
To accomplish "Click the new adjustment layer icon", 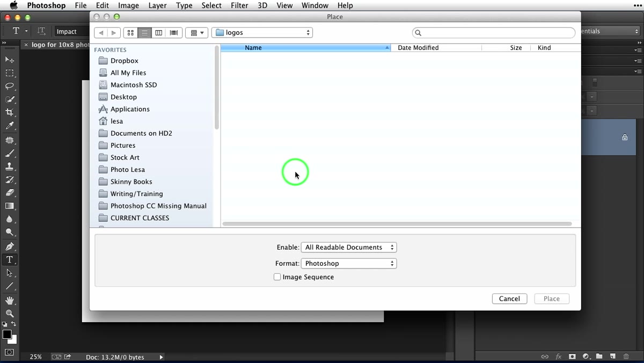I will (x=586, y=357).
